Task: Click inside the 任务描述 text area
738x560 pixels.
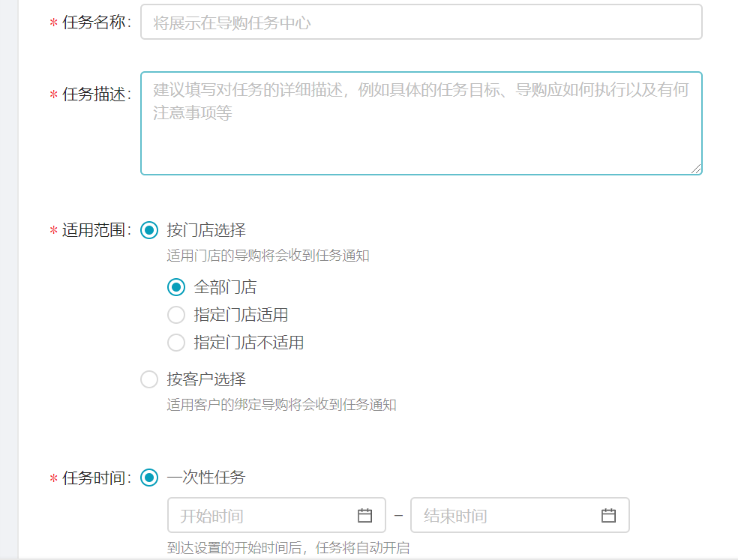Action: [420, 120]
